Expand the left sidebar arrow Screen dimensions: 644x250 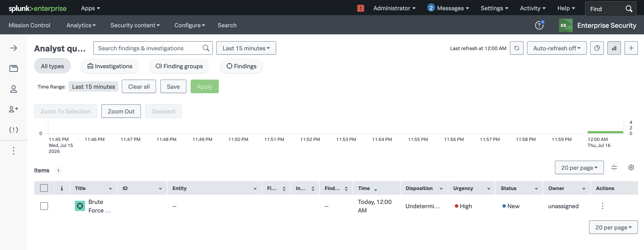[x=13, y=48]
